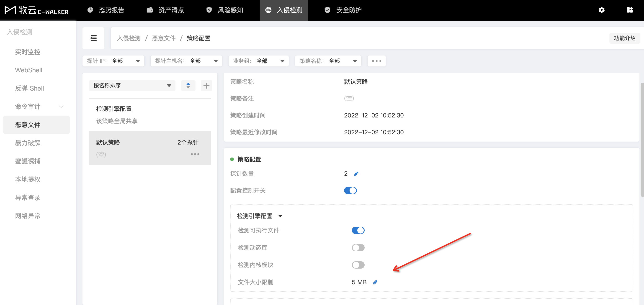Collapse 检测引擎配置 section arrow
This screenshot has height=305, width=644.
pos(280,216)
